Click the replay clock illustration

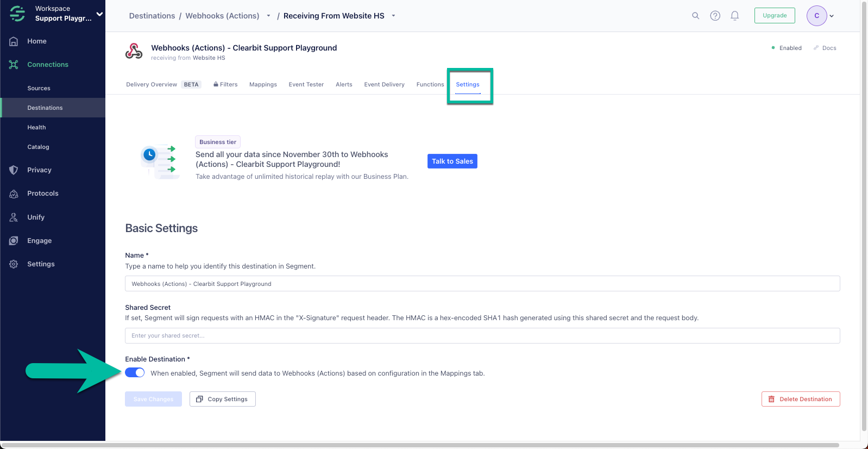160,161
